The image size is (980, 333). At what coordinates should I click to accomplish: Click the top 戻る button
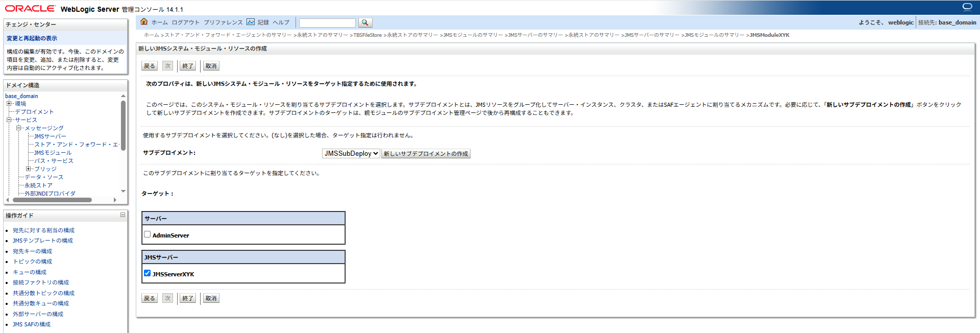click(x=150, y=66)
